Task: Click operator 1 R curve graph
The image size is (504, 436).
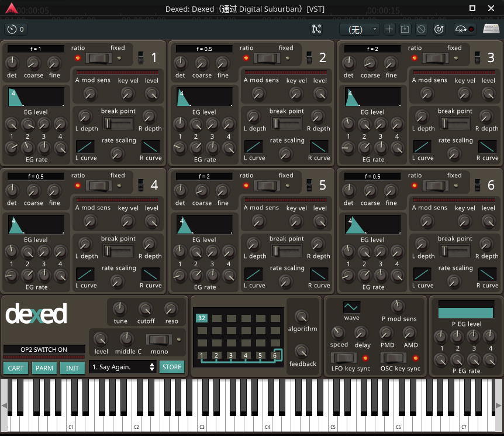Action: [x=151, y=147]
